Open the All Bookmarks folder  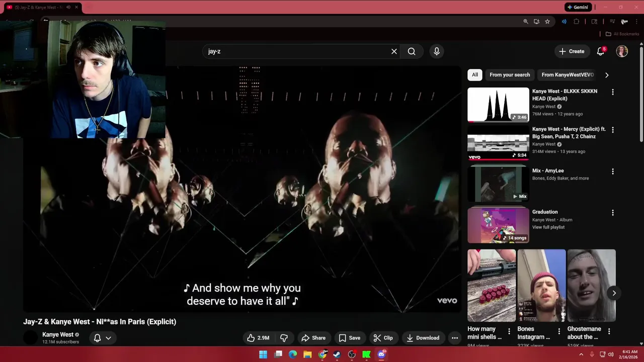tap(622, 34)
